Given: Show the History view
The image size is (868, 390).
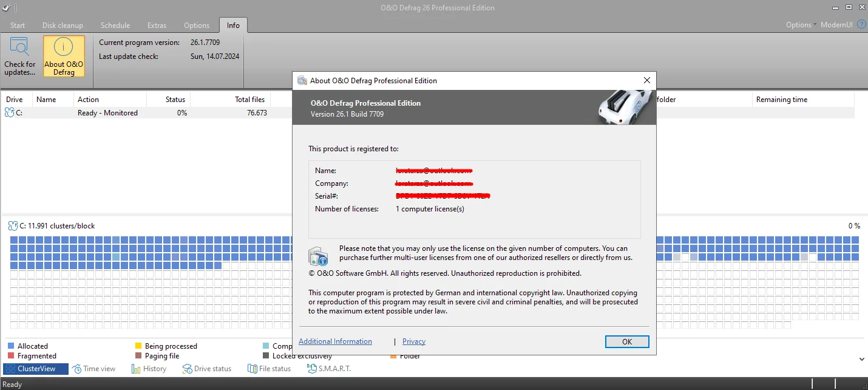Looking at the screenshot, I should pos(149,368).
